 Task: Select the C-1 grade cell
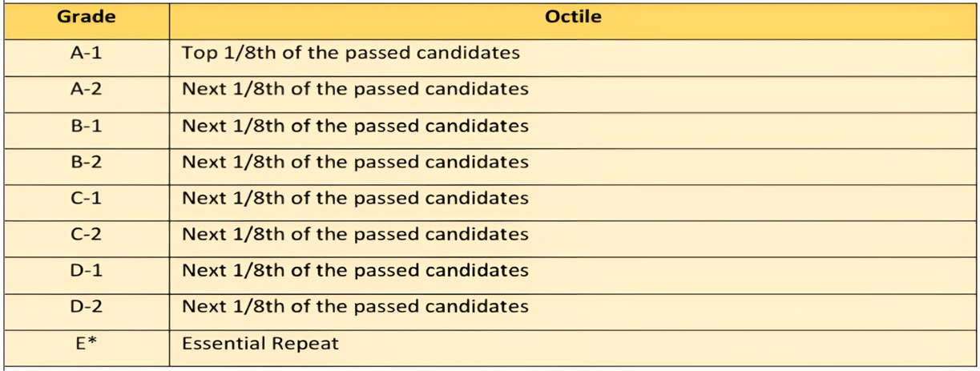(x=86, y=198)
